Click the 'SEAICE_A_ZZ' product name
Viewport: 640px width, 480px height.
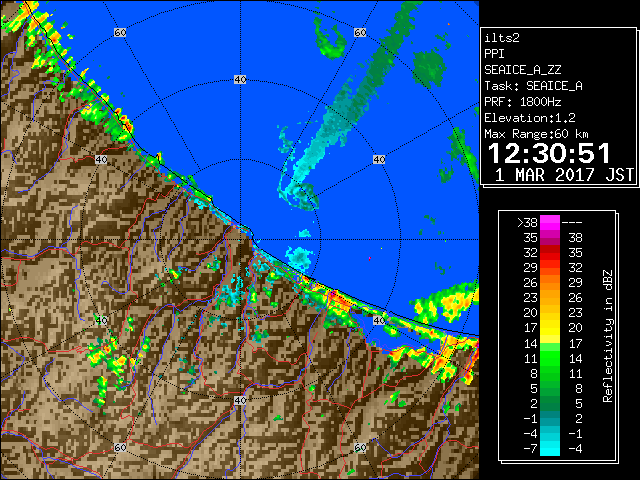[x=522, y=70]
